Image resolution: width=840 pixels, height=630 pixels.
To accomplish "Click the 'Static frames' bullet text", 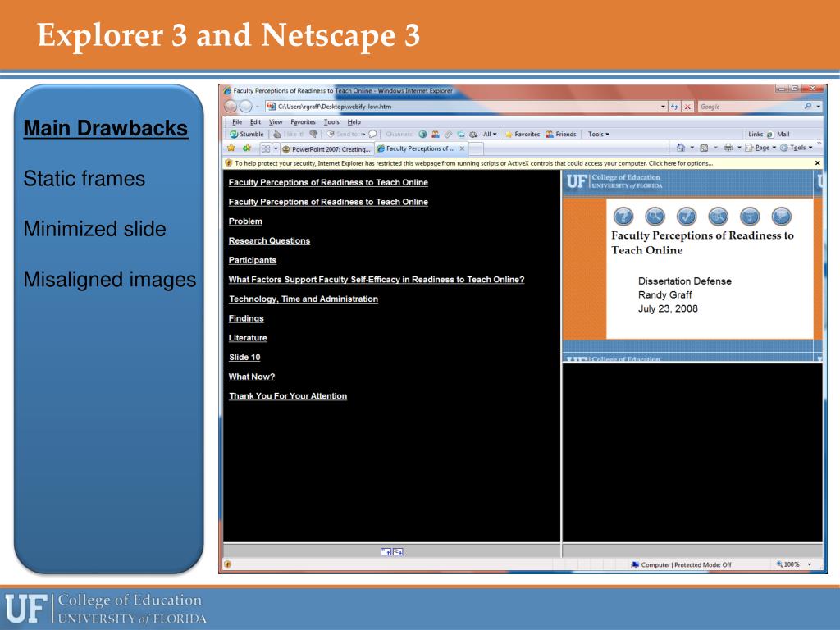I will (x=84, y=178).
